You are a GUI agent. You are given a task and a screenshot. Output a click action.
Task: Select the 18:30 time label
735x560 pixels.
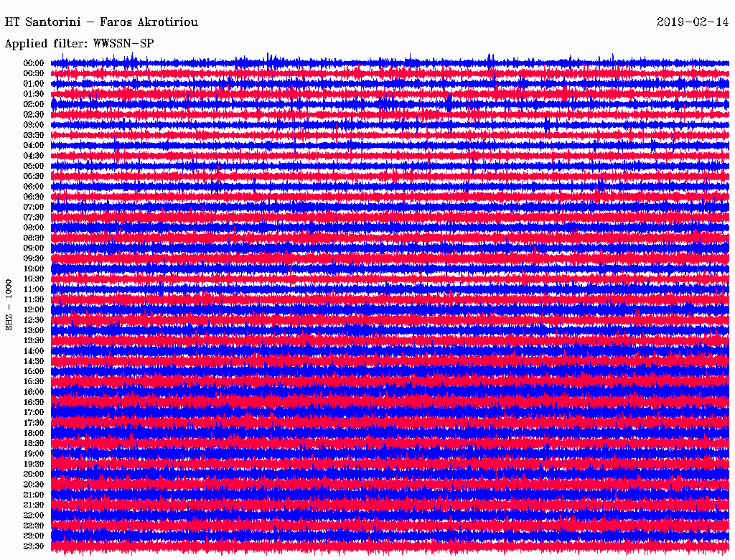34,443
